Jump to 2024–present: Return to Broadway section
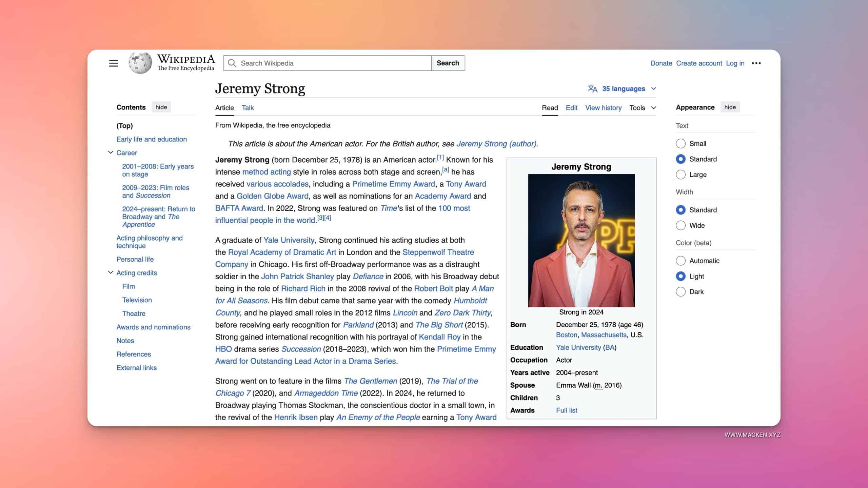The height and width of the screenshot is (488, 868). coord(159,217)
